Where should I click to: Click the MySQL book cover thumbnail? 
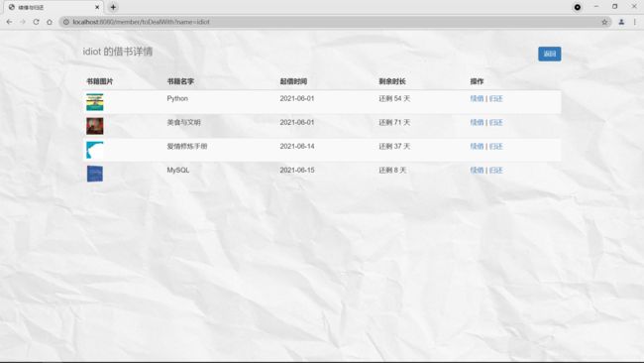[x=95, y=174]
